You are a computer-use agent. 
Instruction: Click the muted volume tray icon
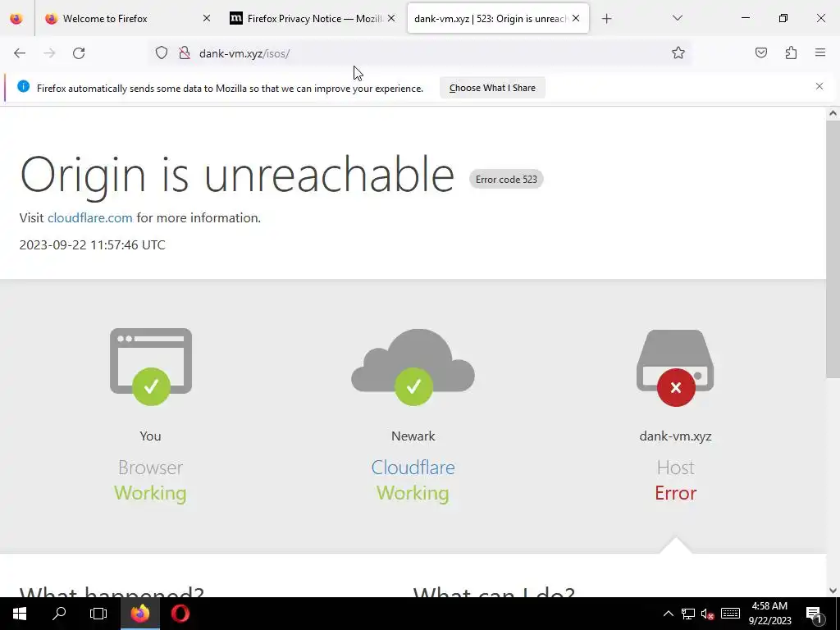click(707, 614)
